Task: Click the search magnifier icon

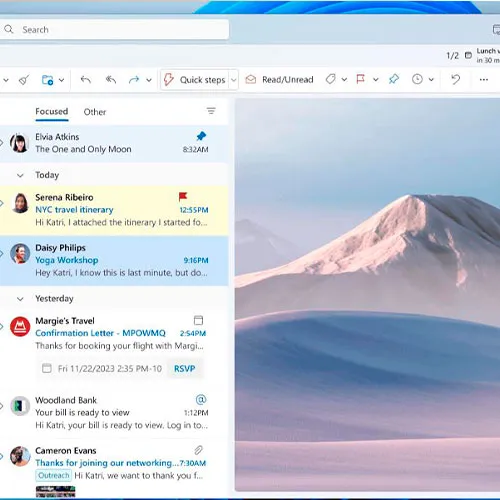Action: point(9,29)
